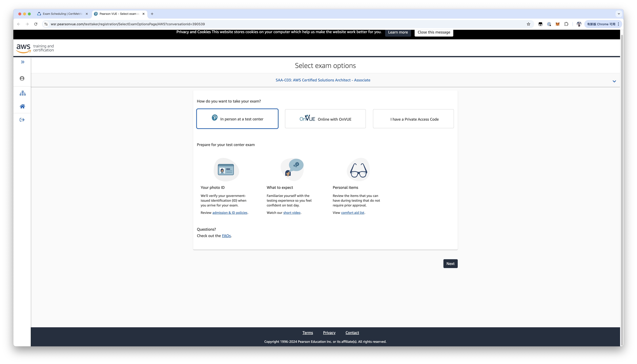Click the AWS training and certification logo
The width and height of the screenshot is (637, 364).
pyautogui.click(x=35, y=48)
